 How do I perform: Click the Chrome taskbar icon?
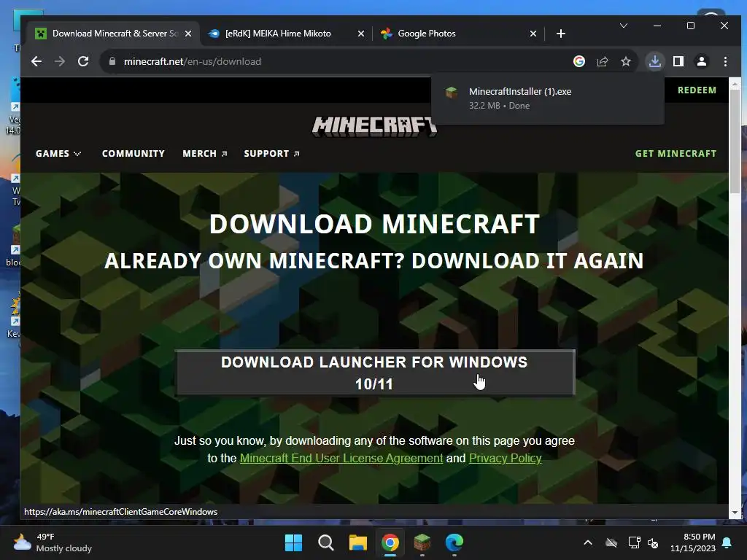coord(390,542)
